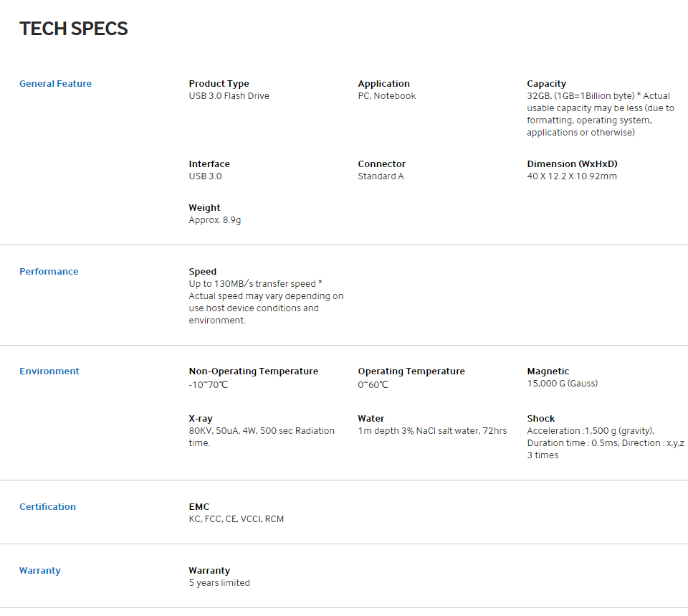Click the Connector spec label
This screenshot has width=688, height=616.
point(381,164)
